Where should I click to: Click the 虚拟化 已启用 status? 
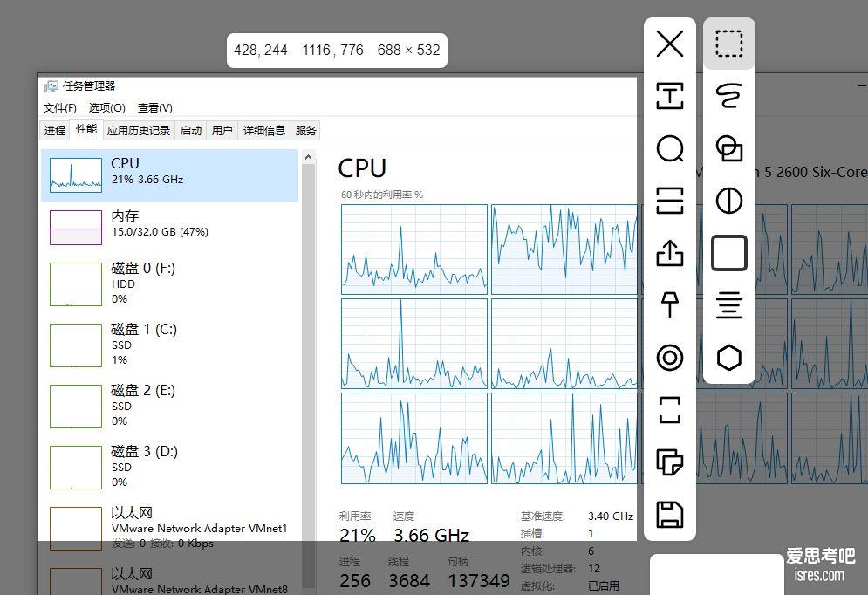[x=604, y=585]
